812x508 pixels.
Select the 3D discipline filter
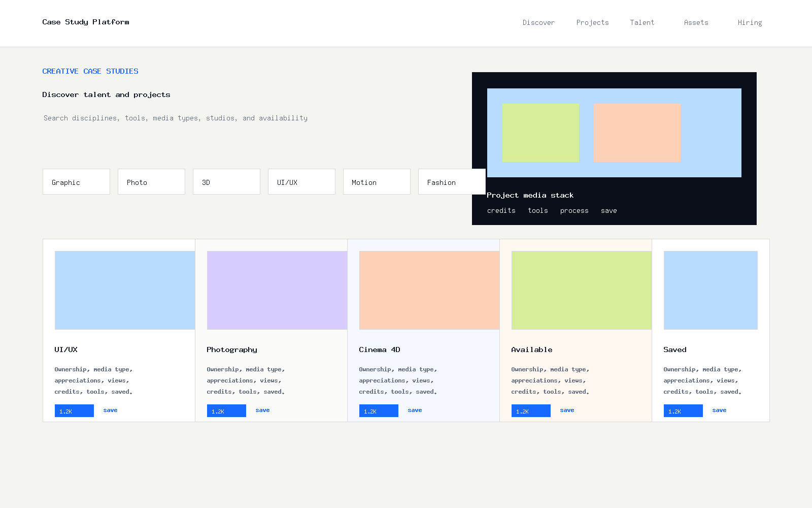click(226, 182)
